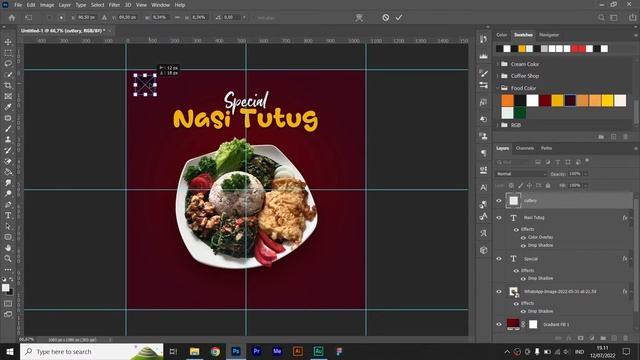The height and width of the screenshot is (360, 640).
Task: Collapse effects arrow on Special layer
Action: point(631,259)
